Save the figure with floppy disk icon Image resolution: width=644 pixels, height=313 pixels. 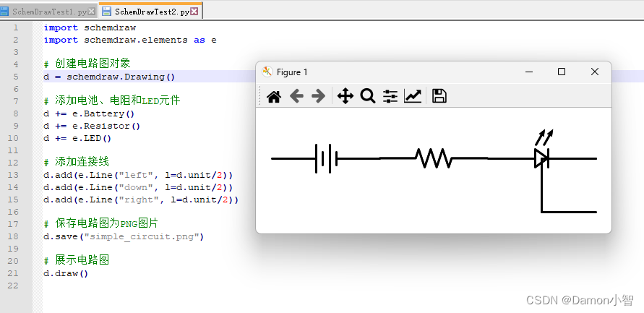pos(439,97)
